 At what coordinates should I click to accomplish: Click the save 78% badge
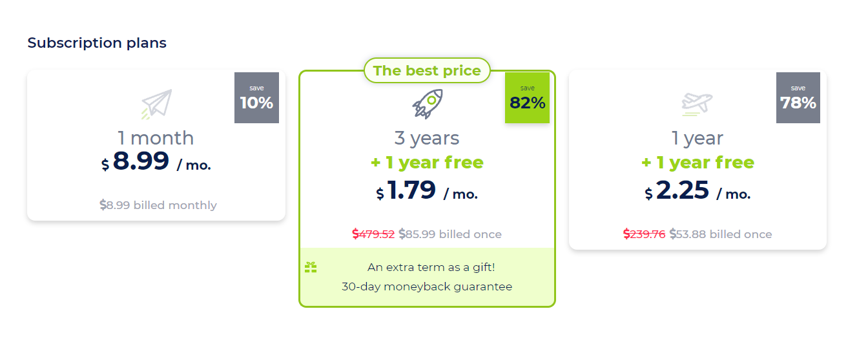[x=798, y=97]
